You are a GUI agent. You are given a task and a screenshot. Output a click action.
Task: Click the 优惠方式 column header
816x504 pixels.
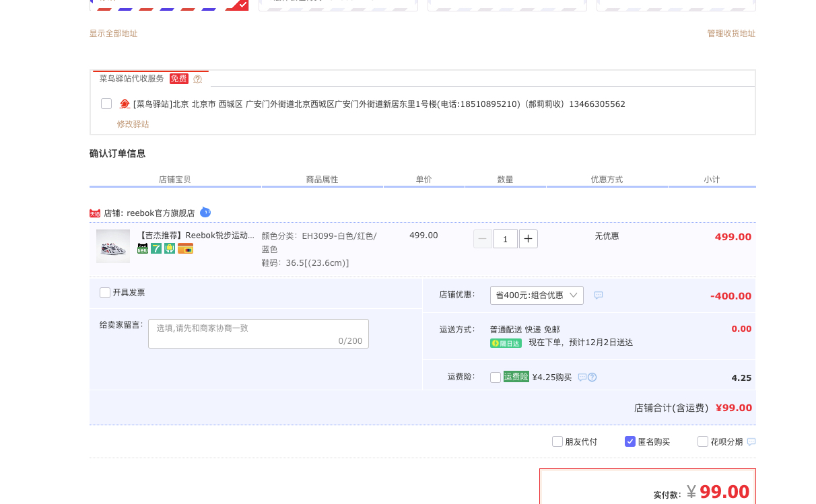point(607,180)
